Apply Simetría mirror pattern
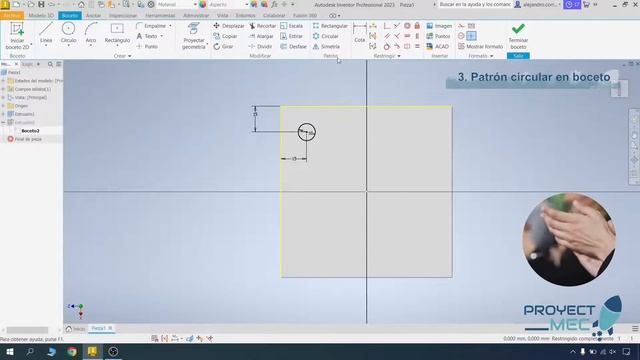The height and width of the screenshot is (360, 640). (x=326, y=47)
